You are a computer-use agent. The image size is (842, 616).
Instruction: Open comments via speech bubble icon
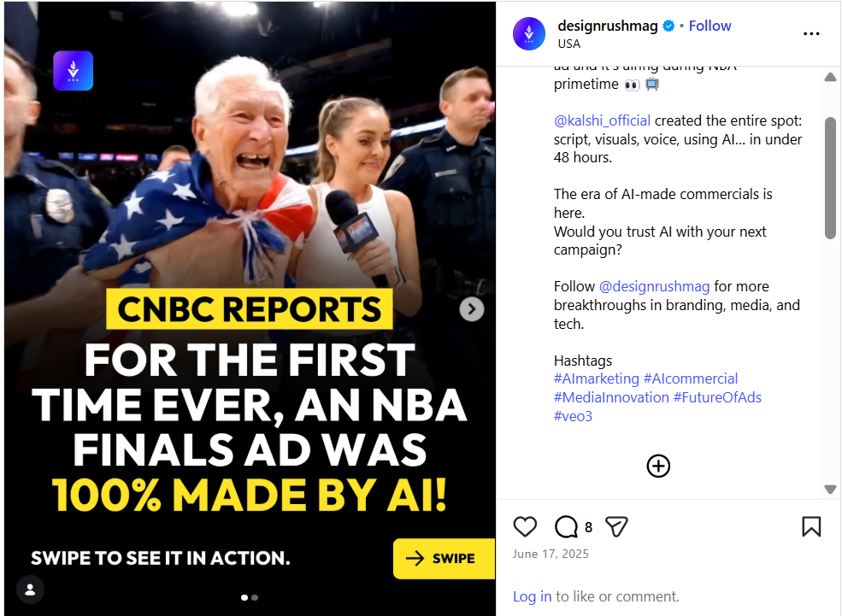pyautogui.click(x=566, y=526)
